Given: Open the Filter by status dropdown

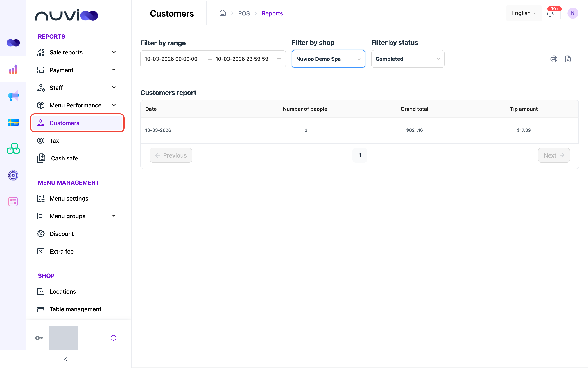Looking at the screenshot, I should tap(408, 59).
